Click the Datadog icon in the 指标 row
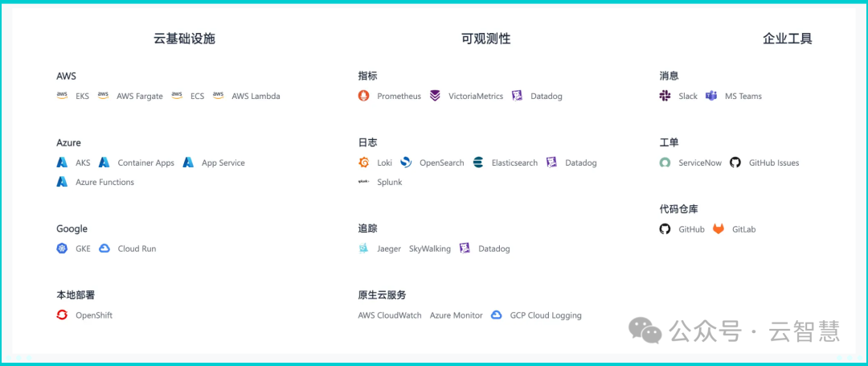Screen dimensions: 868x366 [x=517, y=96]
